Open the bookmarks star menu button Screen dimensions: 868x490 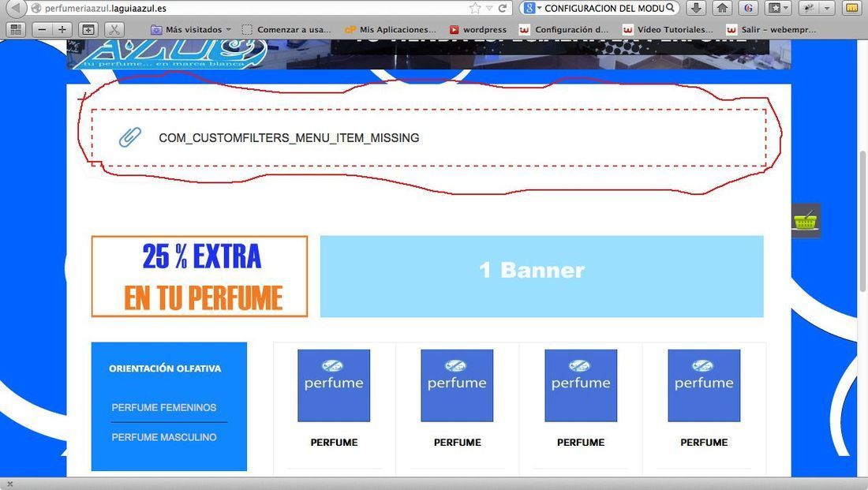coord(778,9)
